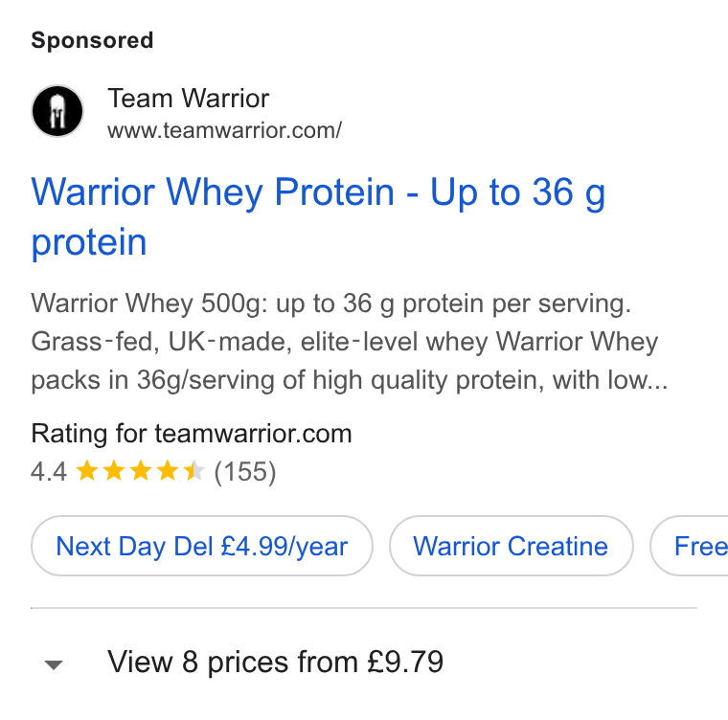
Task: Click the View 8 prices from £9.79 text
Action: 275,662
